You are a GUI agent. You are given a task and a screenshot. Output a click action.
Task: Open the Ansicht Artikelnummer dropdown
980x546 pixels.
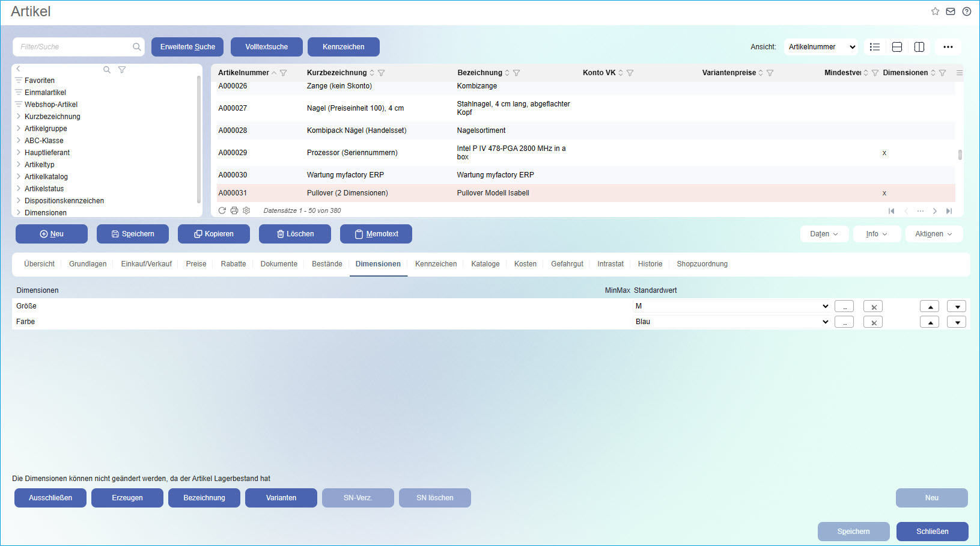point(821,47)
